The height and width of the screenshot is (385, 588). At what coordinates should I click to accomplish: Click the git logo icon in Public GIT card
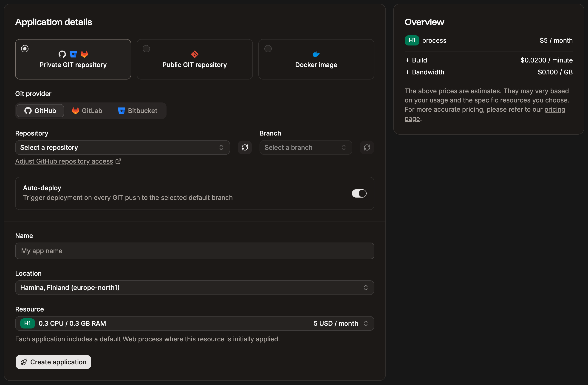click(x=195, y=54)
